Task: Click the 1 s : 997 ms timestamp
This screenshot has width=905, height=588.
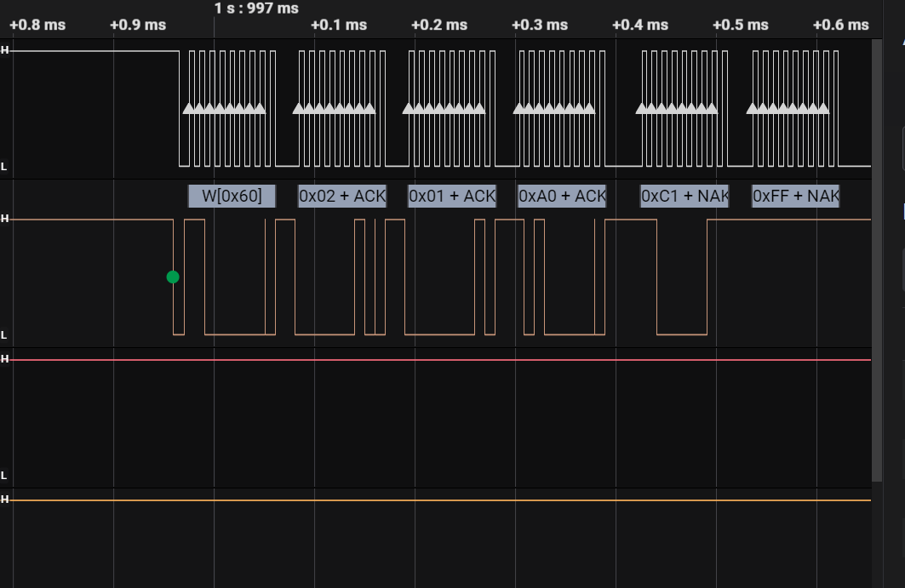Action: tap(256, 9)
